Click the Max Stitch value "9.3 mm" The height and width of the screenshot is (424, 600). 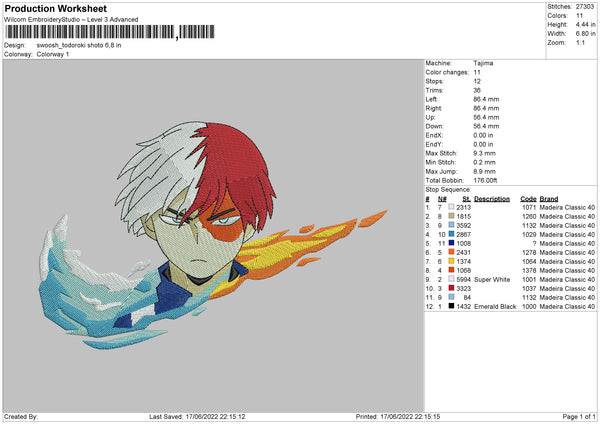(484, 153)
